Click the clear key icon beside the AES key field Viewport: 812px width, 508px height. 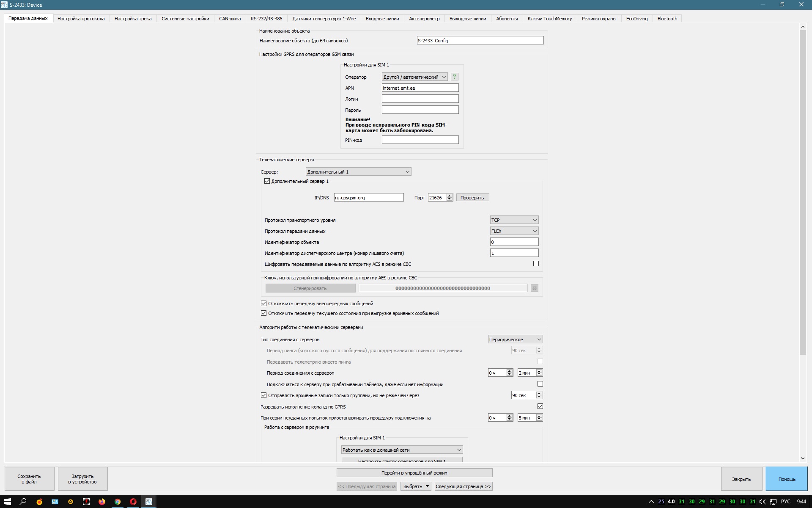tap(534, 288)
